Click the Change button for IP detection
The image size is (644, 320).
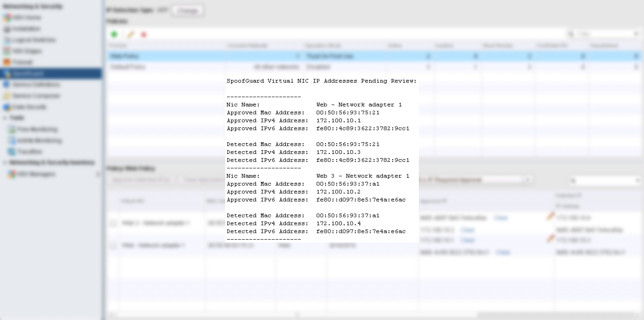[x=187, y=11]
